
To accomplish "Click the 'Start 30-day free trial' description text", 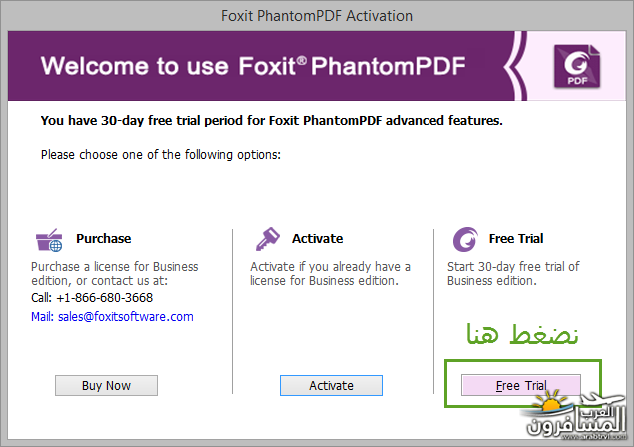I will coord(513,274).
